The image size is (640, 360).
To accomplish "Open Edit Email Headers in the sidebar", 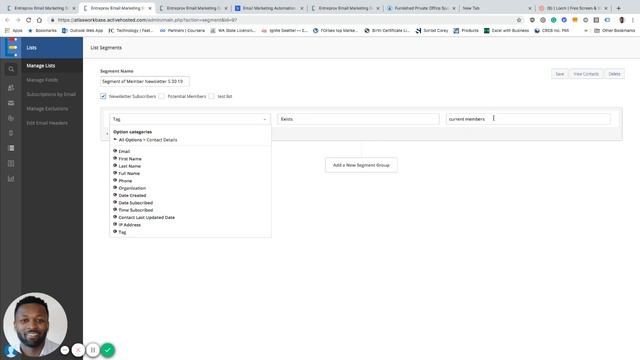I will tap(47, 123).
